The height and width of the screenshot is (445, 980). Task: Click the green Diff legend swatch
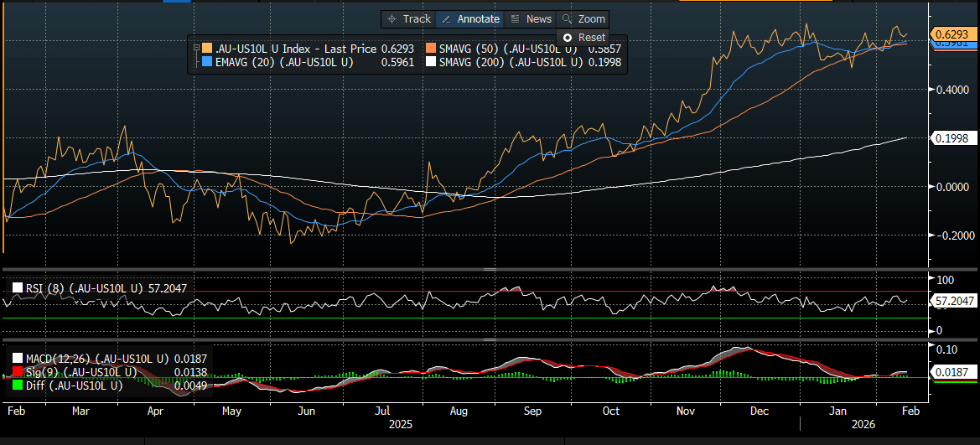pos(18,385)
